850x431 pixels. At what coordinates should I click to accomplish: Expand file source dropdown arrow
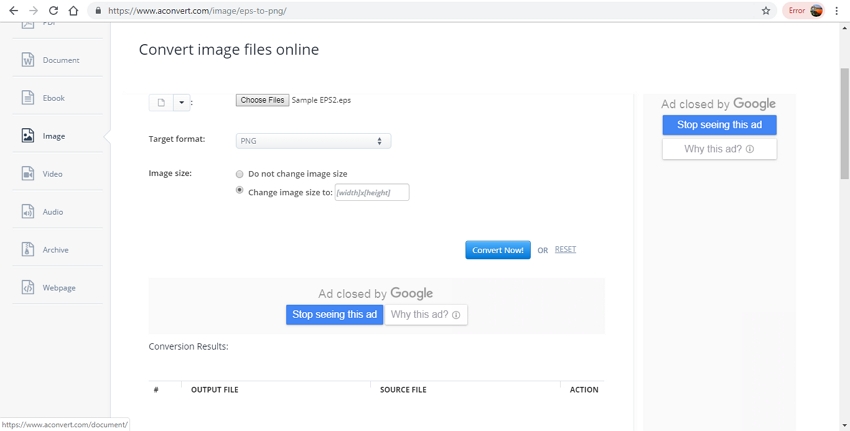coord(181,102)
